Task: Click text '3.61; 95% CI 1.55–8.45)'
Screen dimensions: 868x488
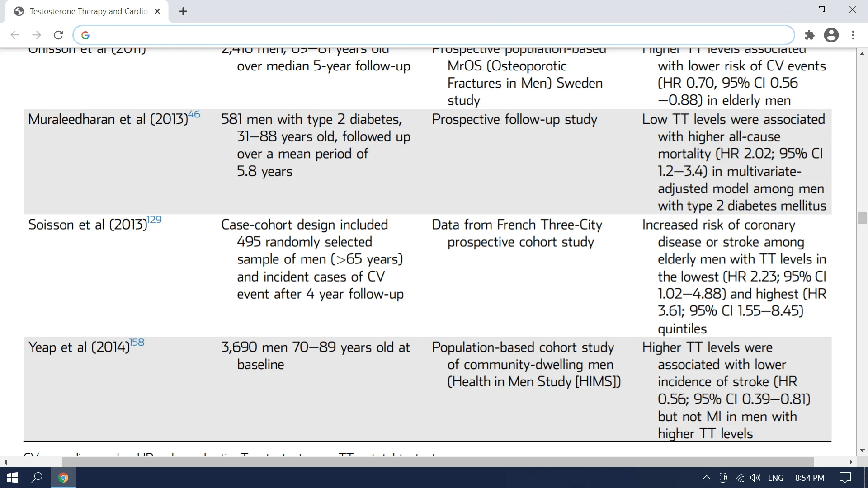Action: click(731, 311)
